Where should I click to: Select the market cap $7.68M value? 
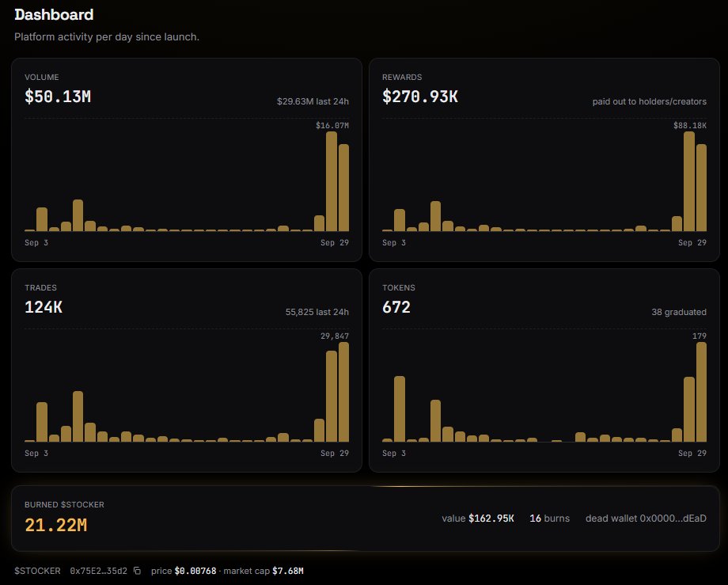tap(288, 571)
